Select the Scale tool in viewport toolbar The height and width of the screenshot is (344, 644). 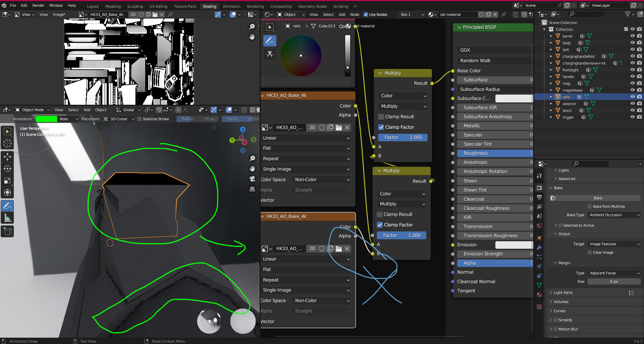point(7,180)
